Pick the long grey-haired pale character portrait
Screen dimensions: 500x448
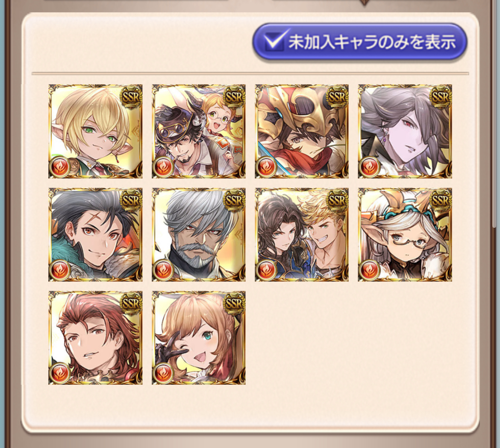tap(405, 131)
